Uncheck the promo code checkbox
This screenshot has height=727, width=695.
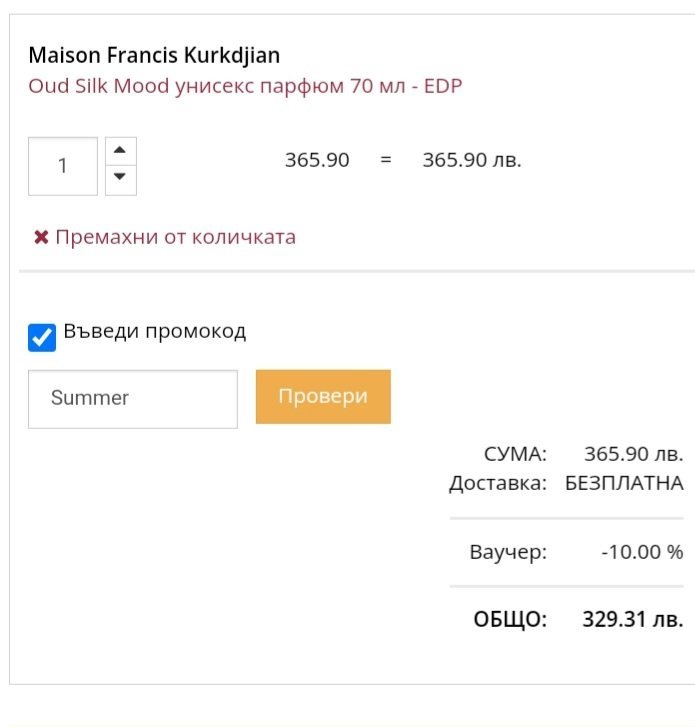point(42,338)
